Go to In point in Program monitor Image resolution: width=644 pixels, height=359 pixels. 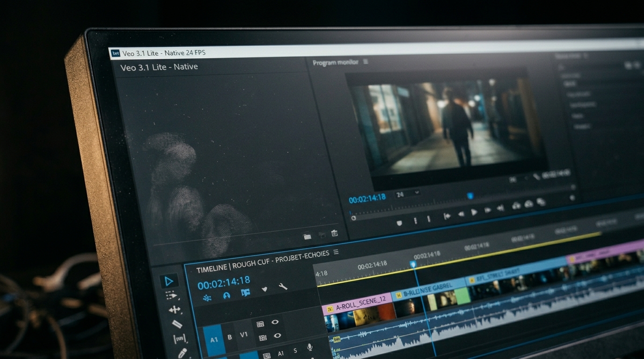point(447,216)
